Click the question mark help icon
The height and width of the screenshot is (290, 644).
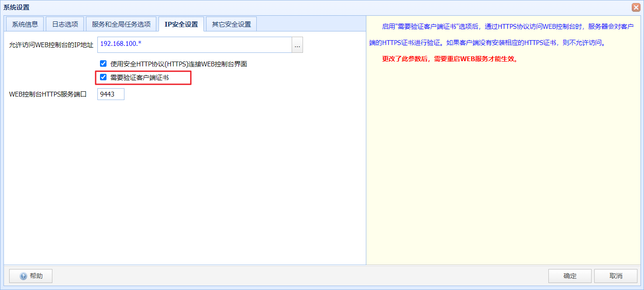coord(24,276)
